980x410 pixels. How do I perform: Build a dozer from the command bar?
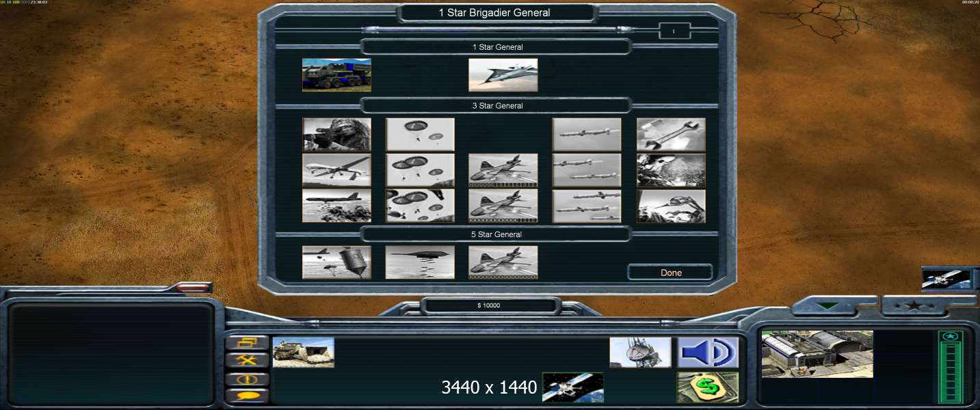coord(303,352)
